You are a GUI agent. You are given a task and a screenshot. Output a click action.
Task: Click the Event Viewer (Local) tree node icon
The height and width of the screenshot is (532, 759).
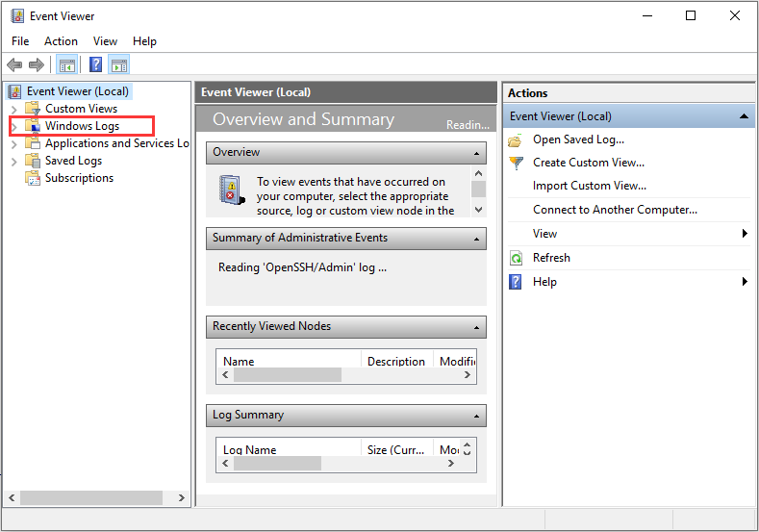coord(15,91)
